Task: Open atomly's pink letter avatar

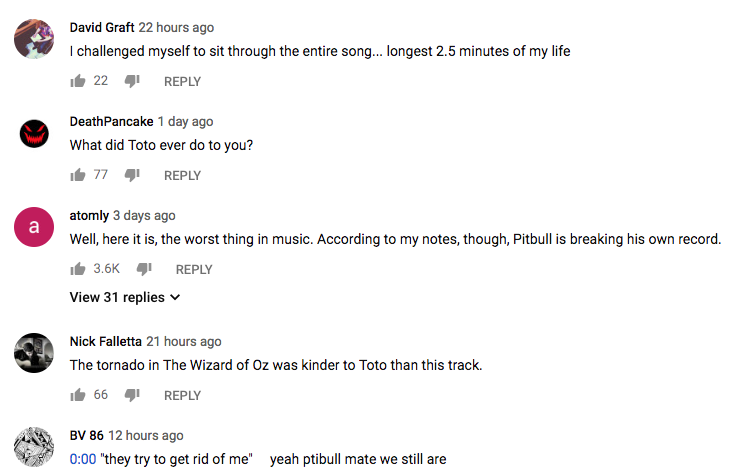Action: pos(34,227)
